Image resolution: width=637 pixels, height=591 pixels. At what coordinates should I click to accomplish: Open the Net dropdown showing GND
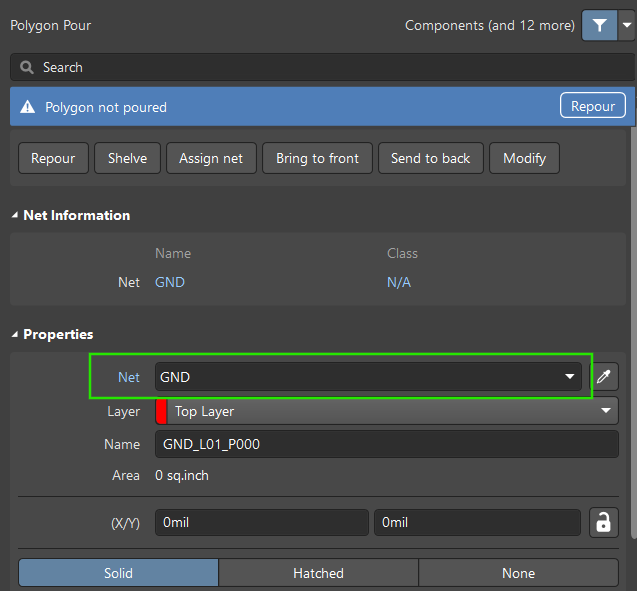pos(368,377)
